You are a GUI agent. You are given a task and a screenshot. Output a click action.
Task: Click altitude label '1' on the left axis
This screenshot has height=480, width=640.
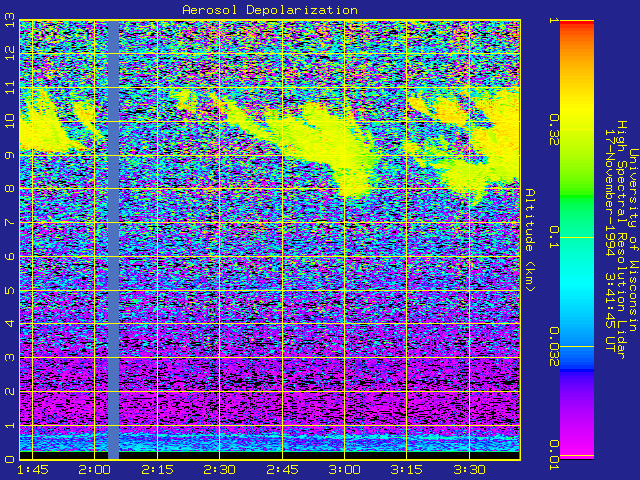tap(10, 425)
